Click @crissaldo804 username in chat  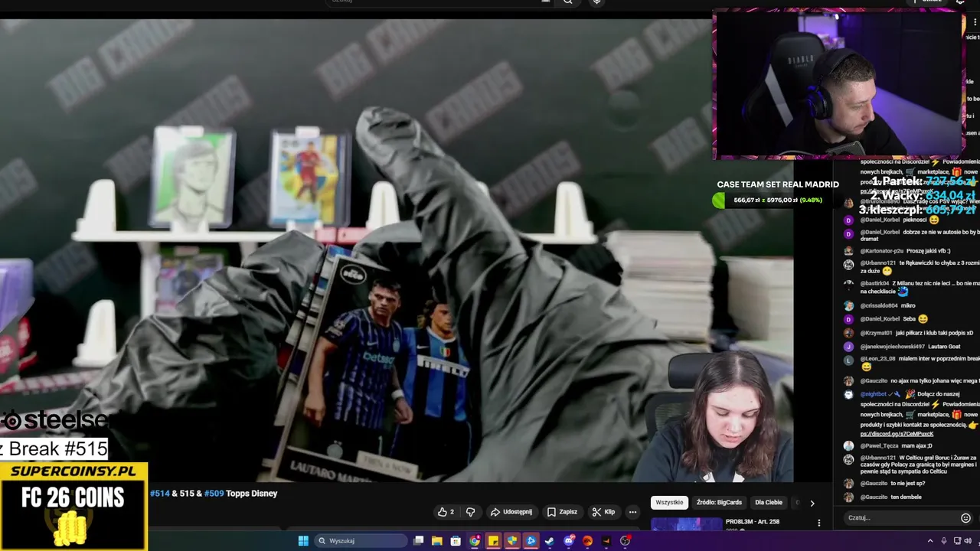877,305
